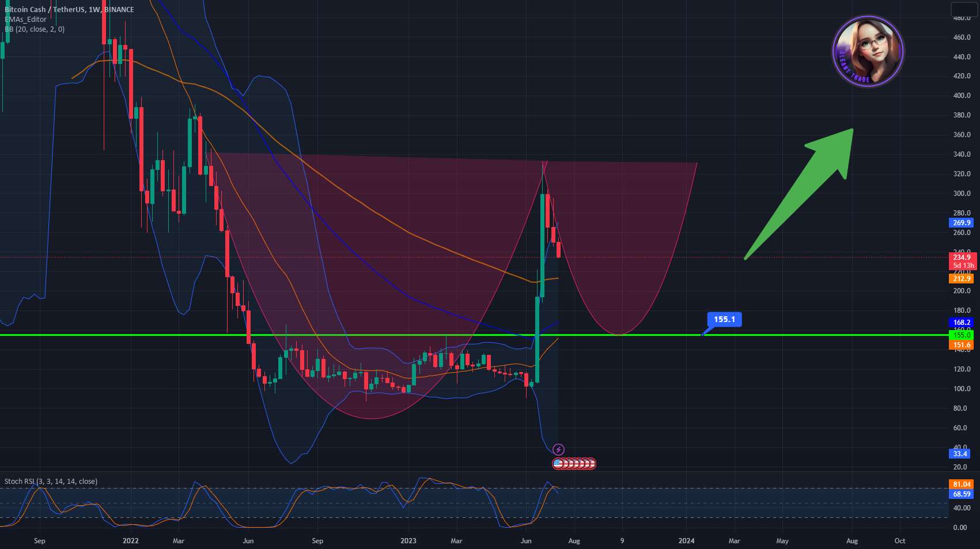Open the BB (20, close, 2, 0) indicator label
The image size is (980, 549).
[x=35, y=29]
